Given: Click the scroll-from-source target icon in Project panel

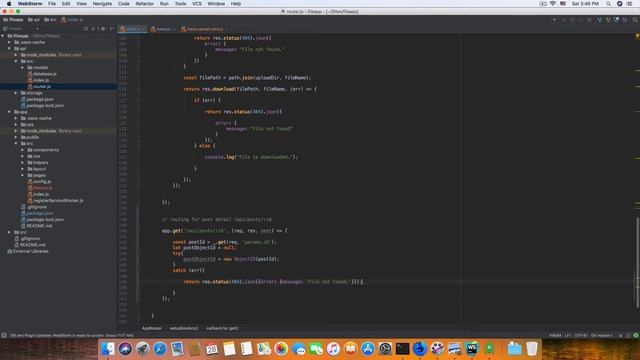Looking at the screenshot, I should 86,29.
